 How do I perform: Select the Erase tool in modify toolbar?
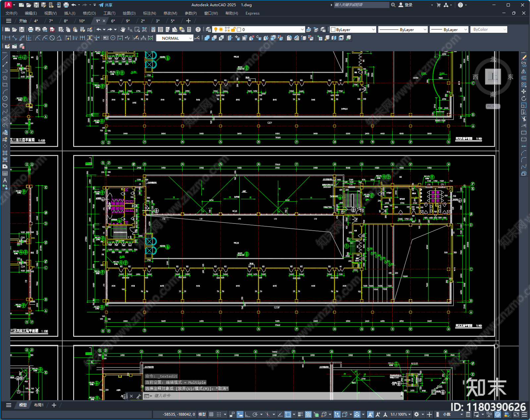[524, 57]
